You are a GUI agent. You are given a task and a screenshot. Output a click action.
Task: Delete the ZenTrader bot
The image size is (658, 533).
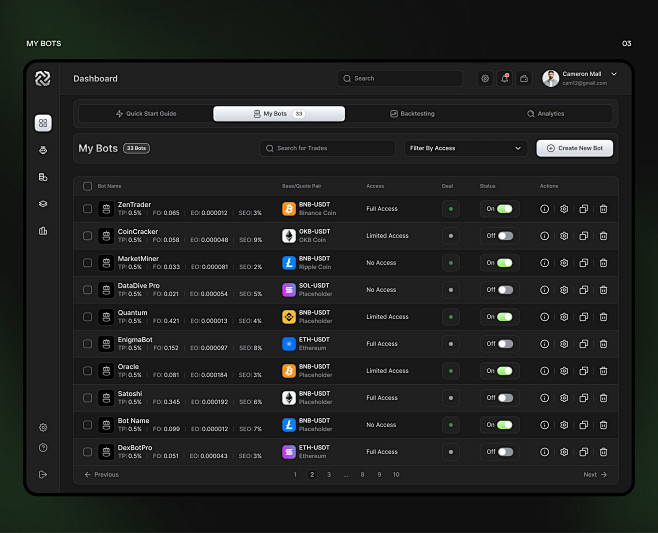603,209
